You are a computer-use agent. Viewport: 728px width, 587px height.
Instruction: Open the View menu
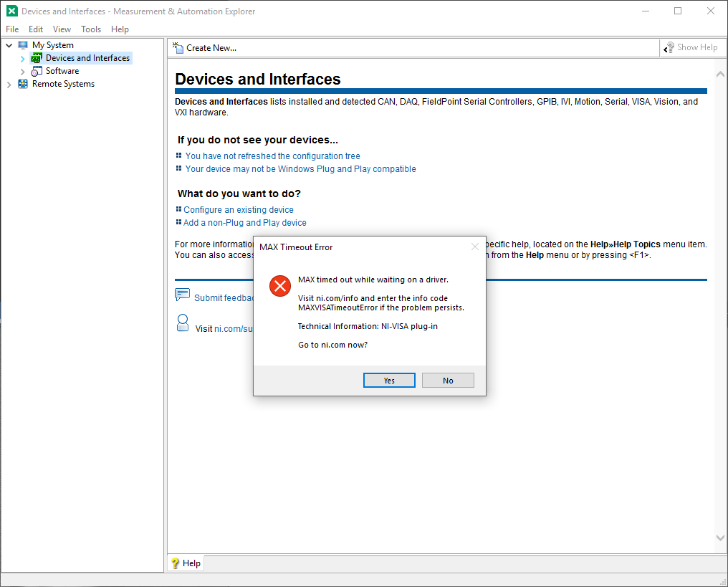(62, 29)
